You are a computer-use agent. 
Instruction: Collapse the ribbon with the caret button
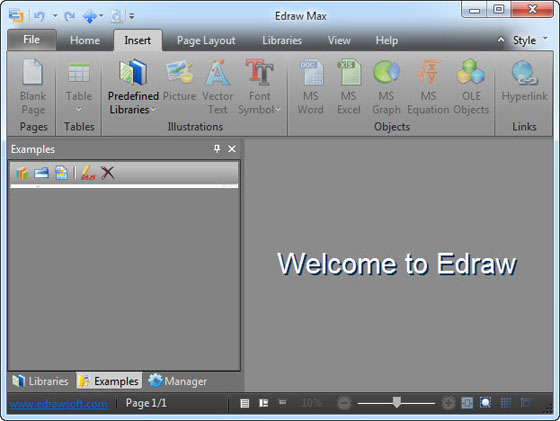pos(501,40)
